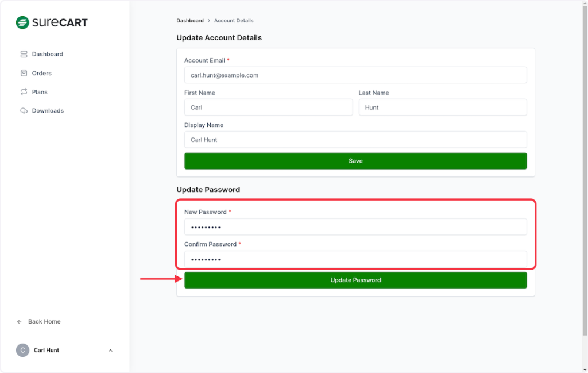Focus the Account Email field
Viewport: 588px width, 373px height.
tap(355, 75)
